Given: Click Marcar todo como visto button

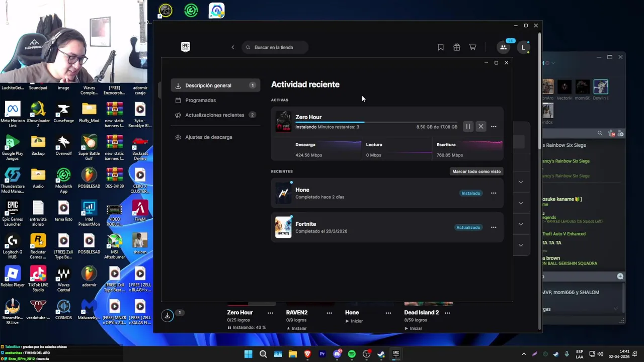Looking at the screenshot, I should click(x=476, y=171).
